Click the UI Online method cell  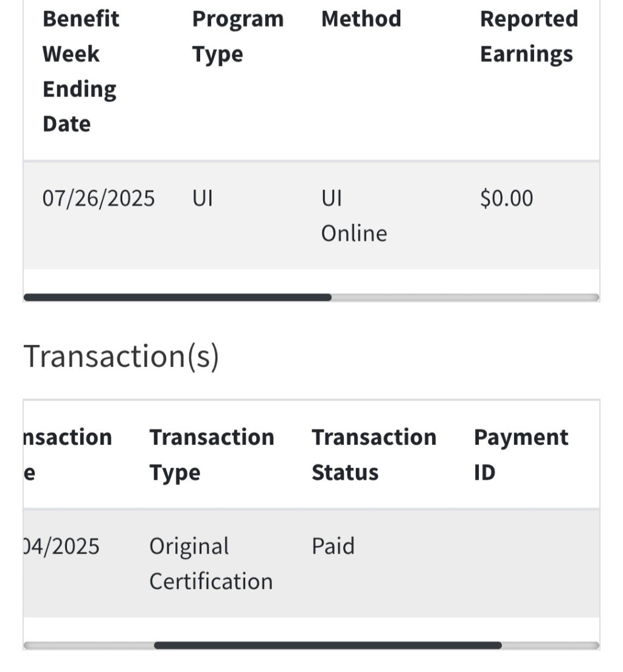coord(353,216)
